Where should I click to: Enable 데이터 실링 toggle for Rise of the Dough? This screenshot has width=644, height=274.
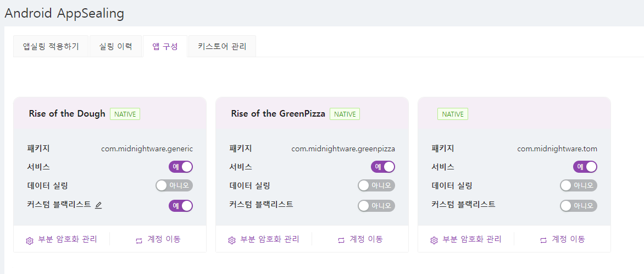174,185
